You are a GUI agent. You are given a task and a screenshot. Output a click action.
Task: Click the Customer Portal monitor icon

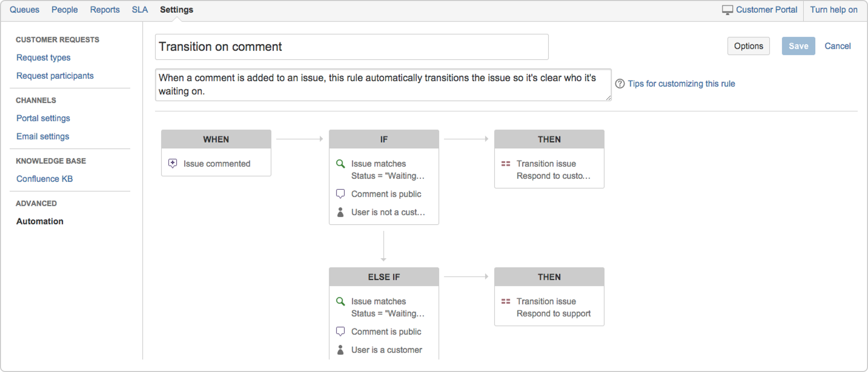(x=727, y=10)
